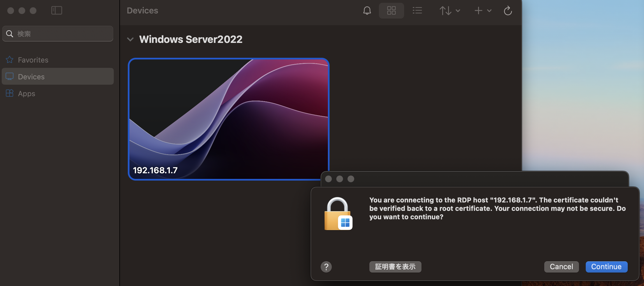Click the sort arrows icon in the toolbar
The image size is (644, 286).
(445, 10)
